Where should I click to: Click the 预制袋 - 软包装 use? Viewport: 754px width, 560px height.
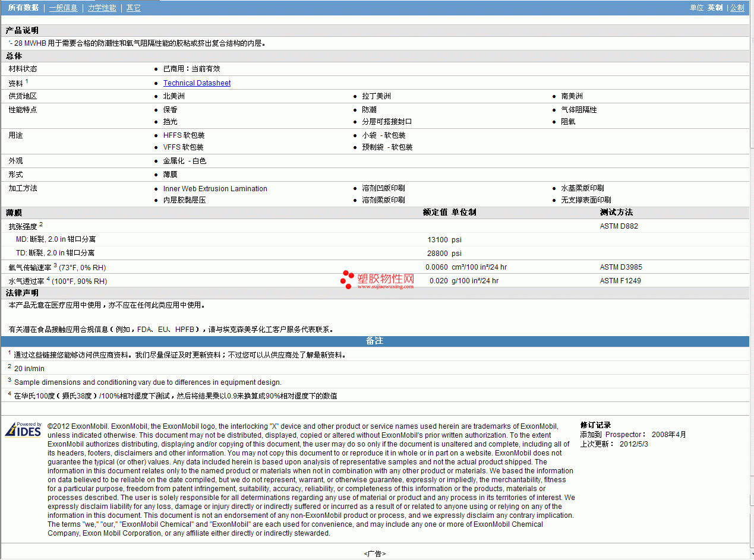pyautogui.click(x=387, y=147)
